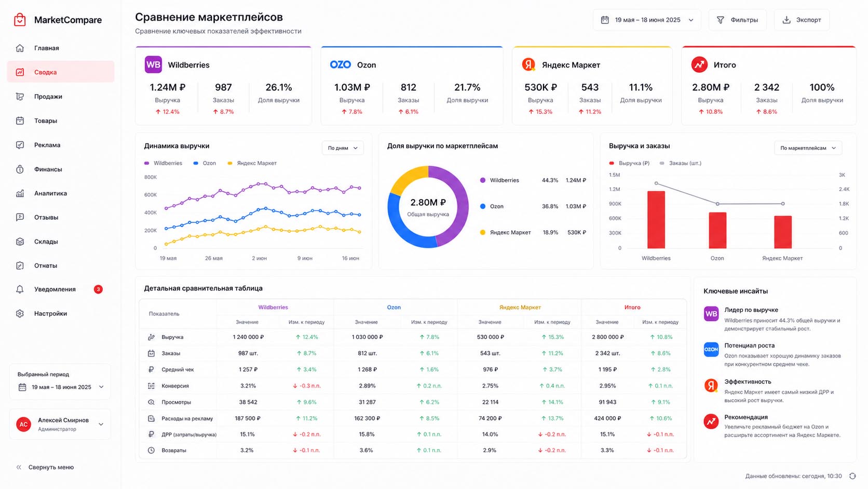Click the Товары sidebar icon
The width and height of the screenshot is (868, 489).
(x=20, y=121)
